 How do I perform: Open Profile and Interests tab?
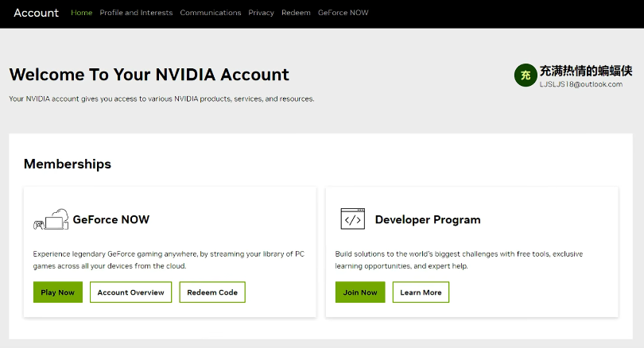[x=136, y=13]
